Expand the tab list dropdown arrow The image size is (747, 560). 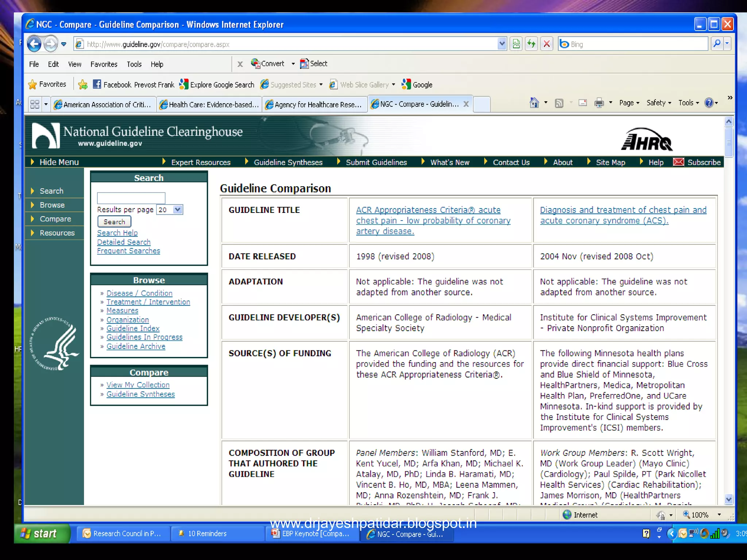point(46,105)
